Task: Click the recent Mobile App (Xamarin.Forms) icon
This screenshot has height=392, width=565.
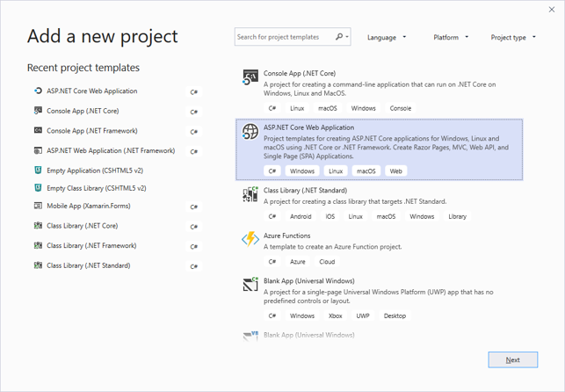Action: (38, 207)
